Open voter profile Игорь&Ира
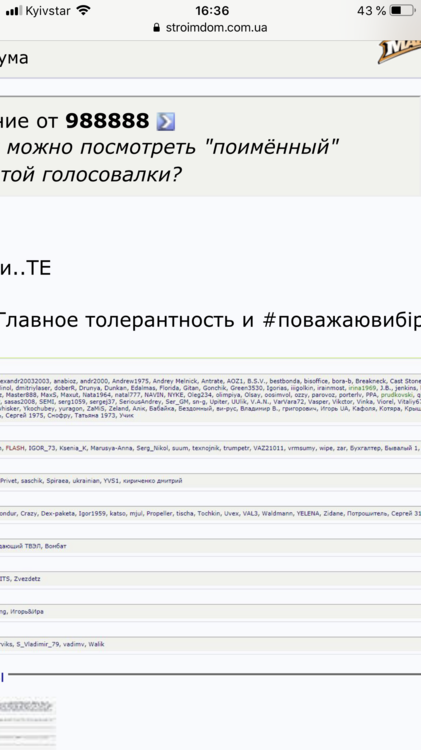 27,611
